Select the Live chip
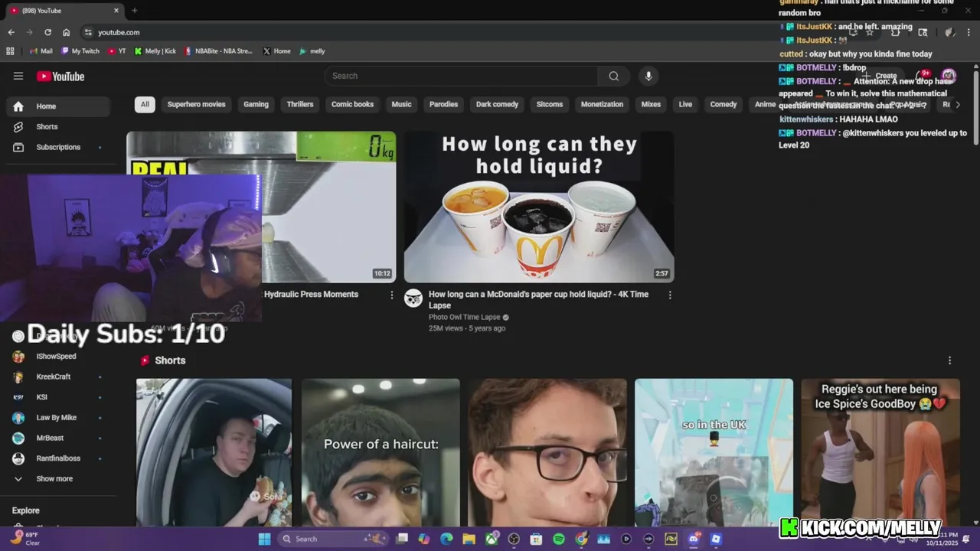The image size is (980, 551). [x=685, y=104]
